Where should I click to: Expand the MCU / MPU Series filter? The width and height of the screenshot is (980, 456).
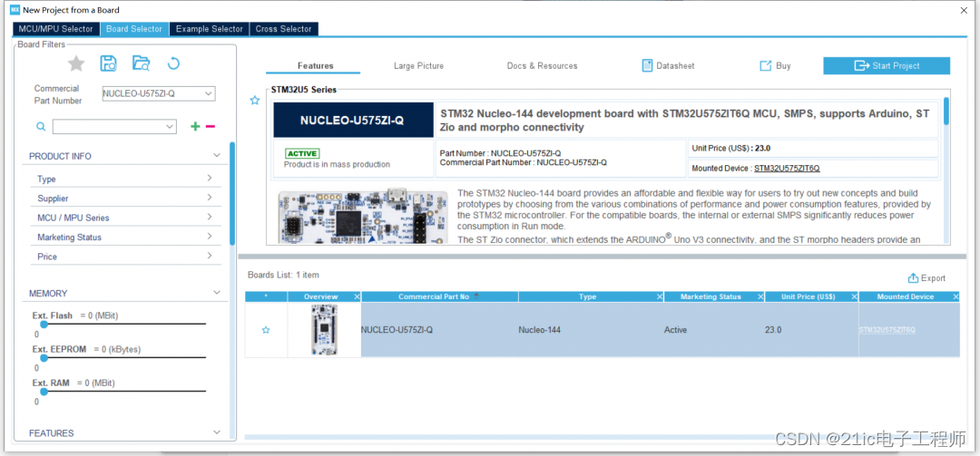point(210,217)
